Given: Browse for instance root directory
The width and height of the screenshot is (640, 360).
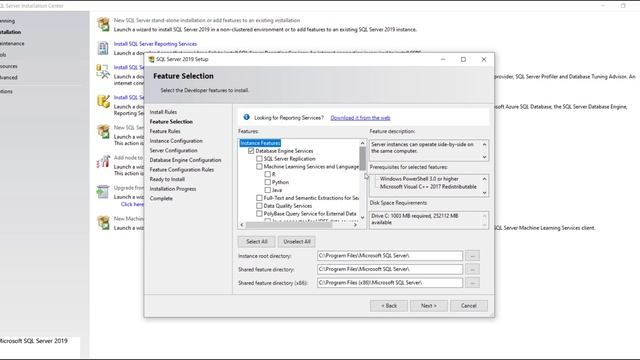Looking at the screenshot, I should 472,256.
